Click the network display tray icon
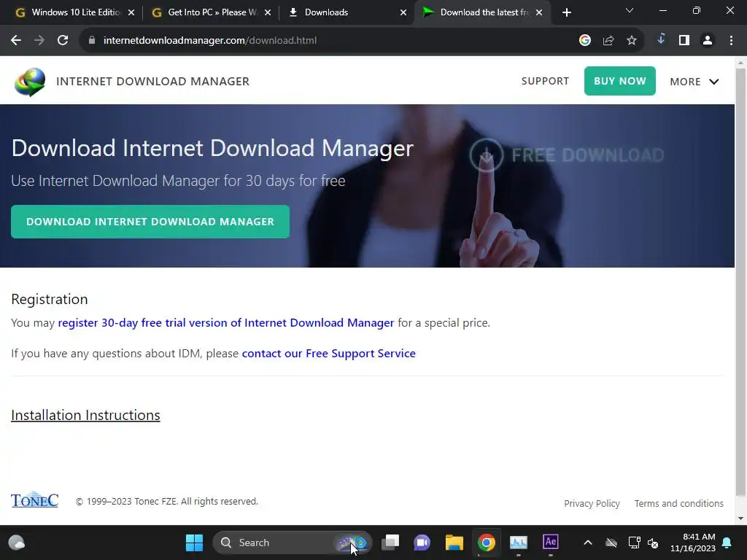The width and height of the screenshot is (747, 560). pos(634,542)
